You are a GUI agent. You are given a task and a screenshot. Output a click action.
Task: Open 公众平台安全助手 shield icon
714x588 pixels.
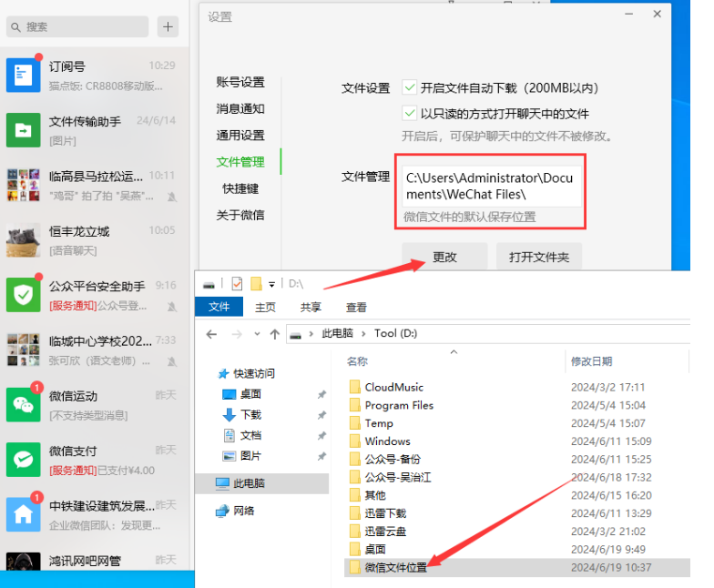click(x=24, y=295)
